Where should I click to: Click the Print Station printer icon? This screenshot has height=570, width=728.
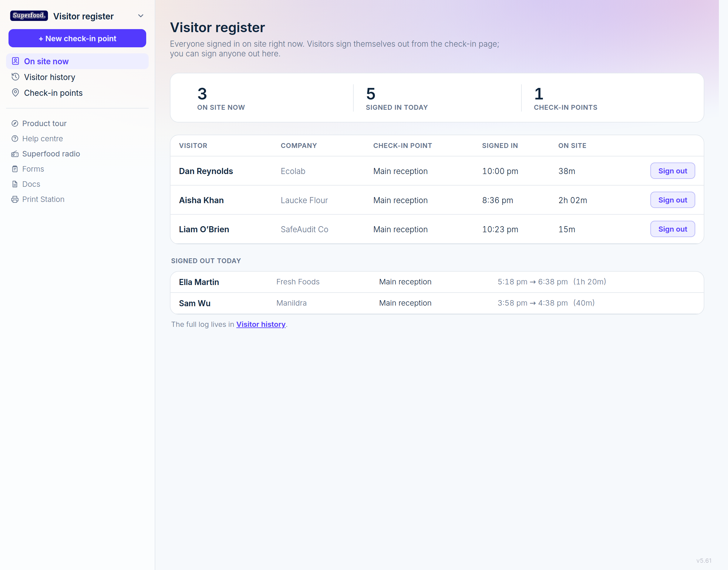[x=15, y=199]
